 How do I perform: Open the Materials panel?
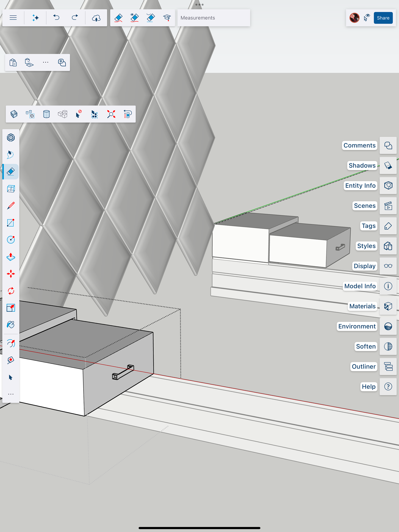click(388, 306)
